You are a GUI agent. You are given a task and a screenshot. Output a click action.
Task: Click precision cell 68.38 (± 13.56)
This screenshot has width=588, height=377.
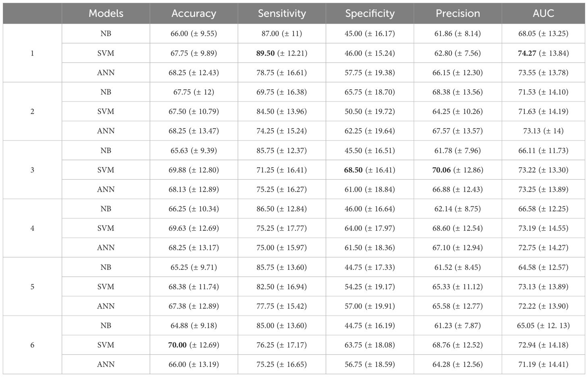(x=458, y=92)
